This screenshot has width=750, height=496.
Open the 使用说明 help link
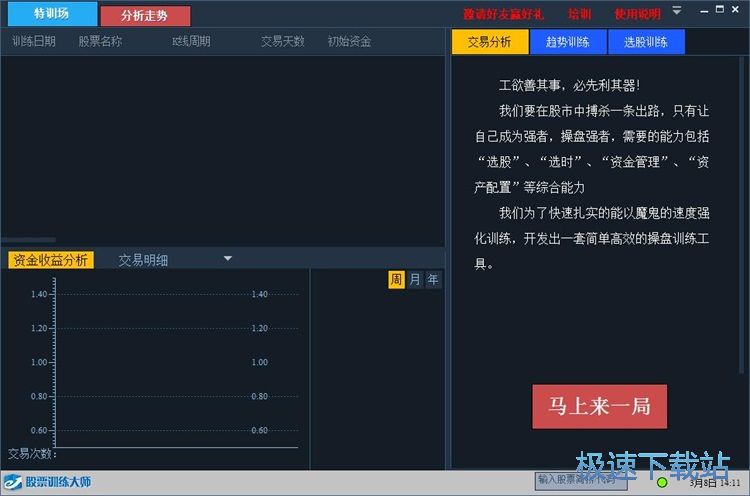point(637,15)
